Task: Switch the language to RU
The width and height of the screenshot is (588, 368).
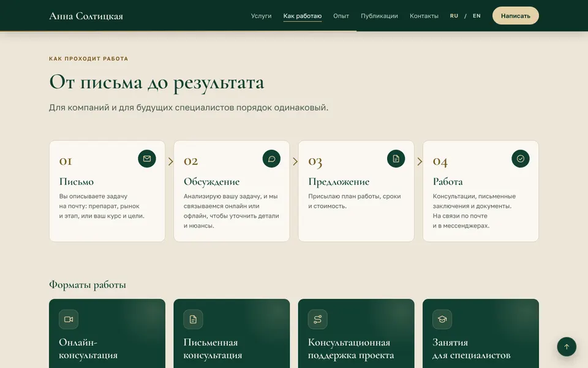Action: [454, 16]
